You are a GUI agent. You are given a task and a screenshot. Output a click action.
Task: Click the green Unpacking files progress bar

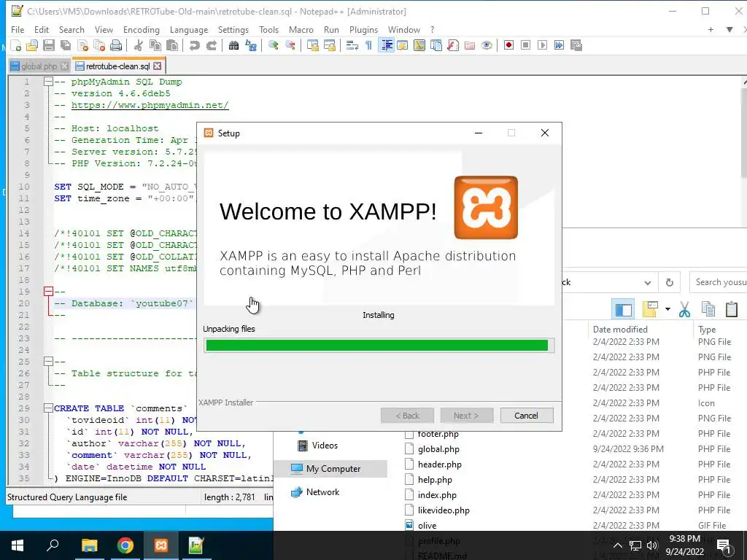tap(379, 345)
